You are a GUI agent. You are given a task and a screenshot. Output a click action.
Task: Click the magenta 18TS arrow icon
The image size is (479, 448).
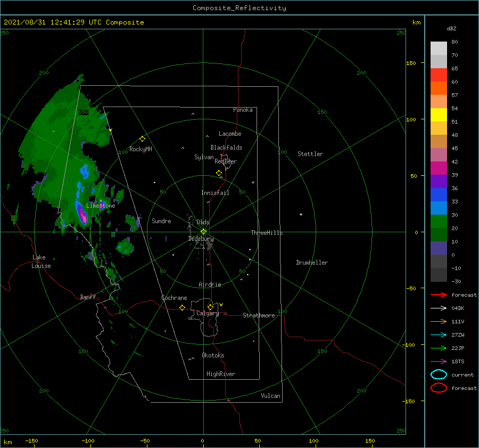click(439, 362)
